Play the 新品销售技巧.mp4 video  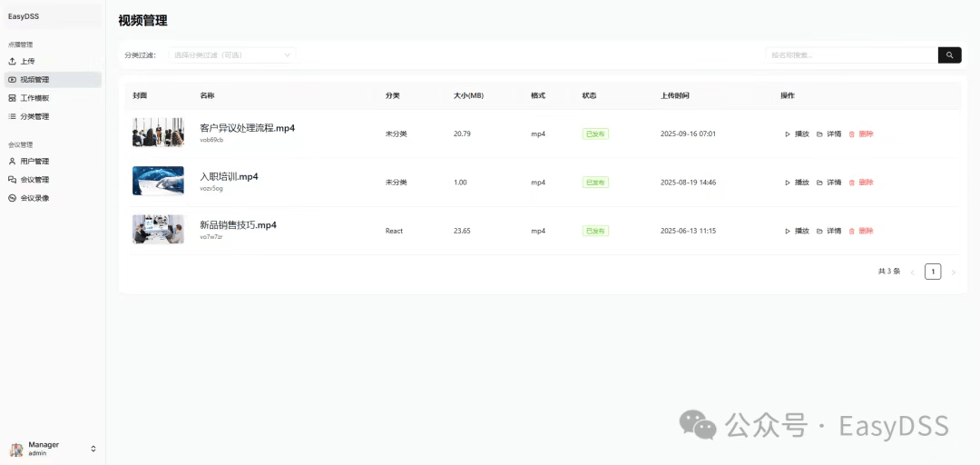pyautogui.click(x=797, y=232)
